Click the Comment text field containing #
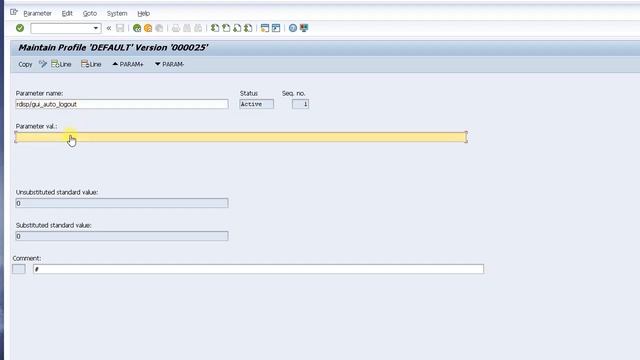The width and height of the screenshot is (640, 360). [258, 269]
